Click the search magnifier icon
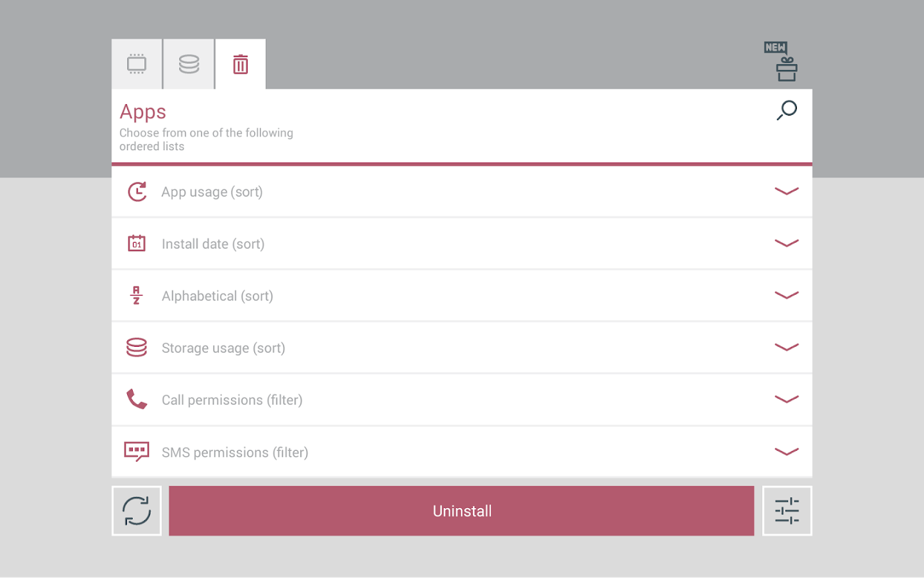 pyautogui.click(x=787, y=110)
